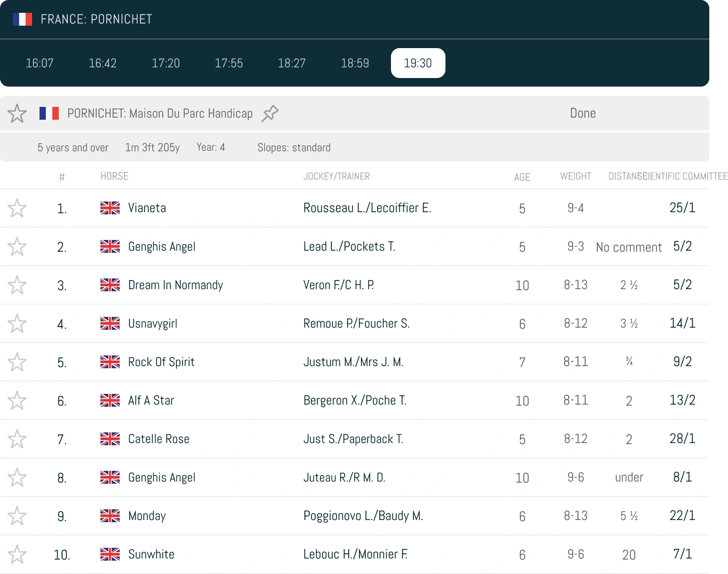Star the horse Rock Of Spirit
This screenshot has width=728, height=574.
pos(17,362)
